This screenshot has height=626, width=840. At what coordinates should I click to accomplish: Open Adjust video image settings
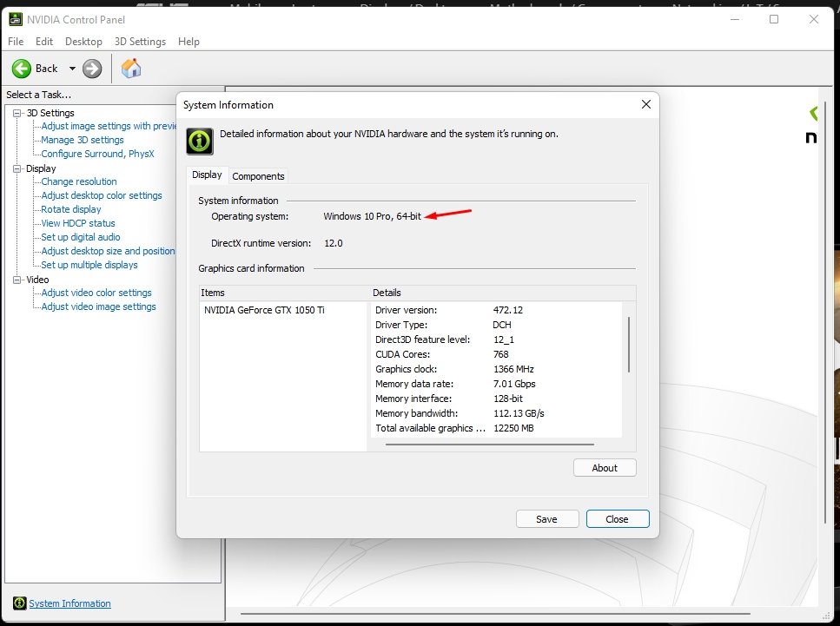[x=98, y=306]
